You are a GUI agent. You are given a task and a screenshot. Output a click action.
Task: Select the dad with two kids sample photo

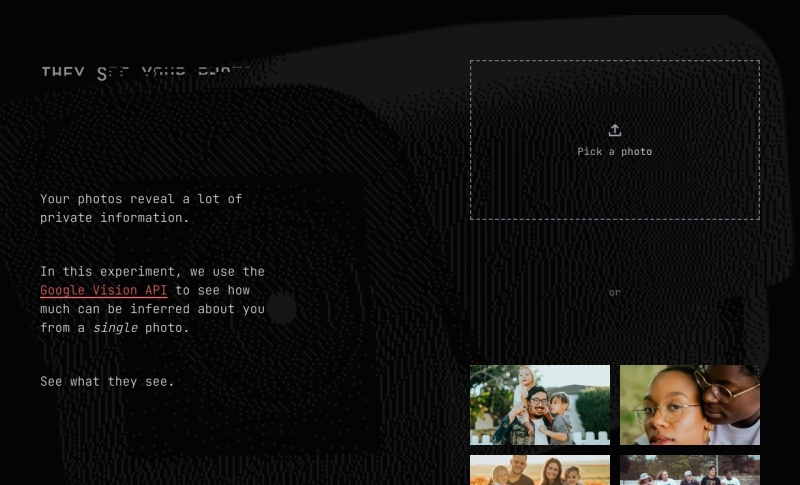[540, 404]
